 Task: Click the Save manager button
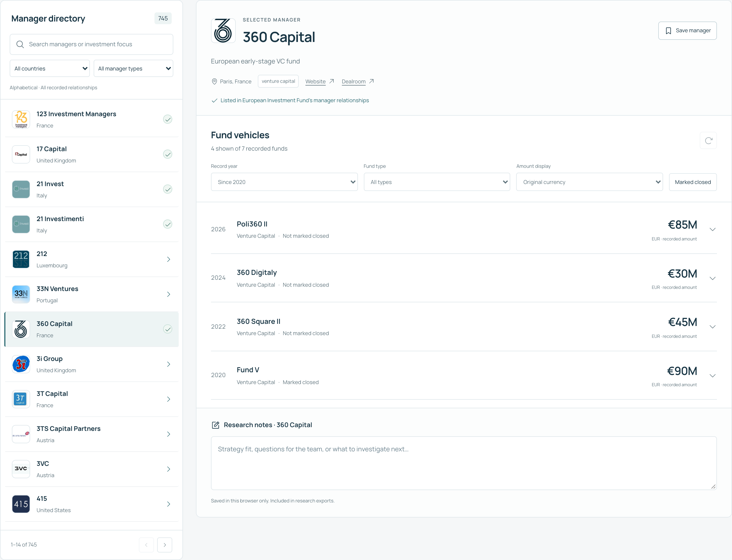click(687, 31)
